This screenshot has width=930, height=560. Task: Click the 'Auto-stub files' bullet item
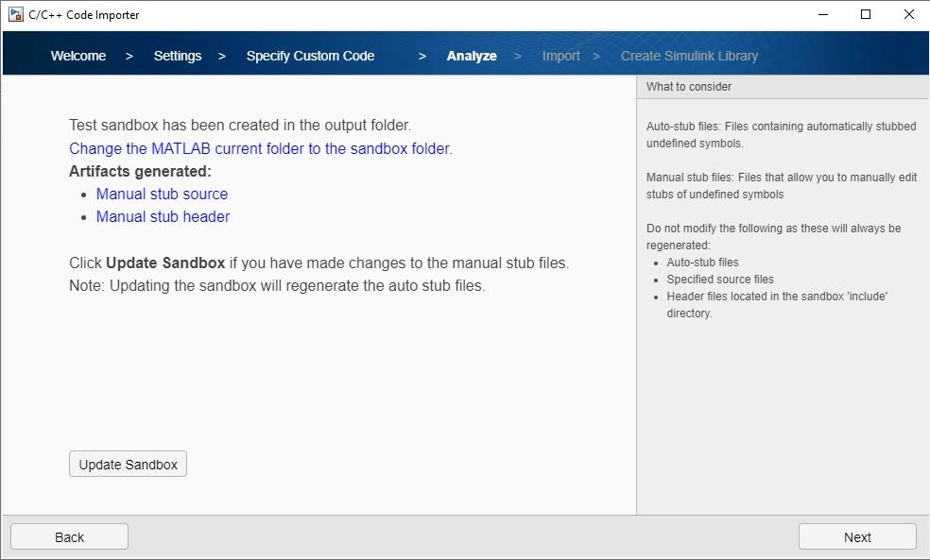click(702, 262)
